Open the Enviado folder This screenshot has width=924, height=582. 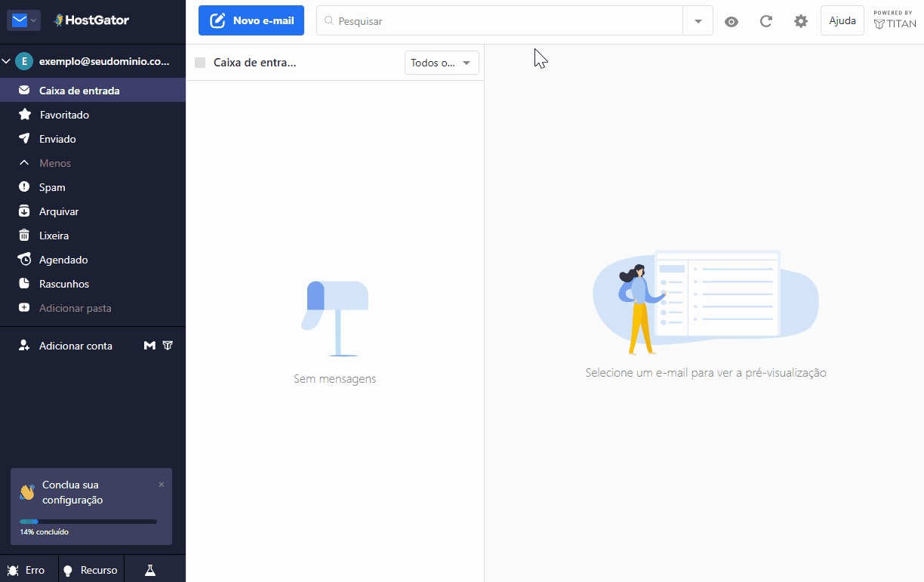tap(93, 139)
